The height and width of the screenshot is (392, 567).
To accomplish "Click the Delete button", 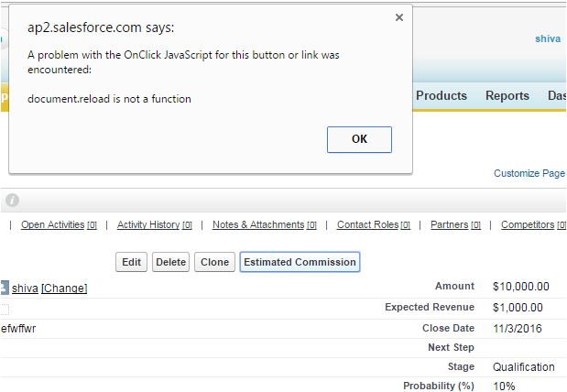I will click(170, 262).
